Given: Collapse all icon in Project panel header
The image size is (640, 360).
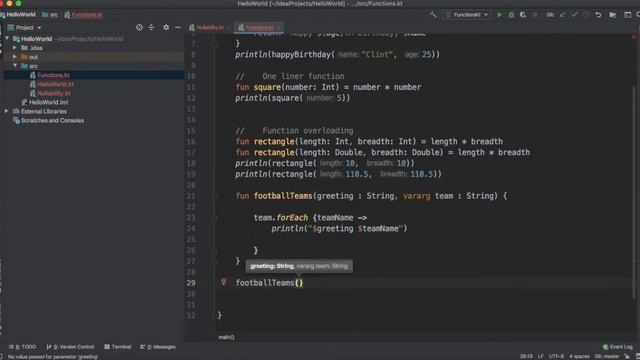Looking at the screenshot, I should tap(151, 27).
